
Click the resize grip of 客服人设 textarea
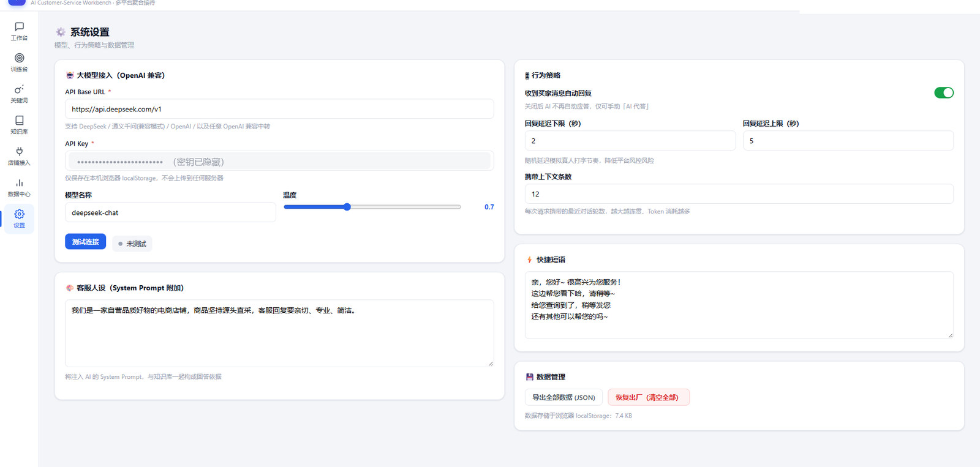click(x=490, y=364)
